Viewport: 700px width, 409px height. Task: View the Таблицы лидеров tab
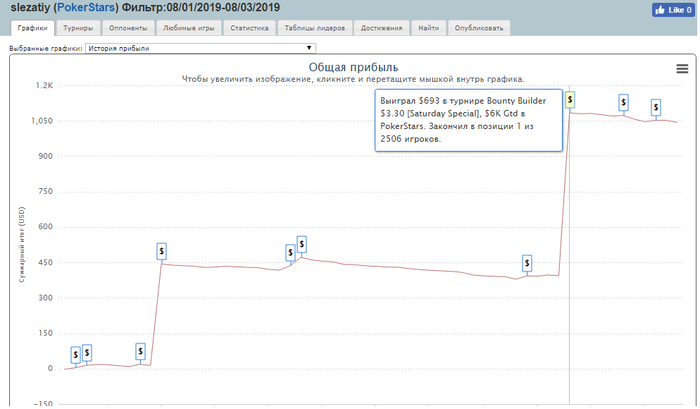pyautogui.click(x=315, y=28)
